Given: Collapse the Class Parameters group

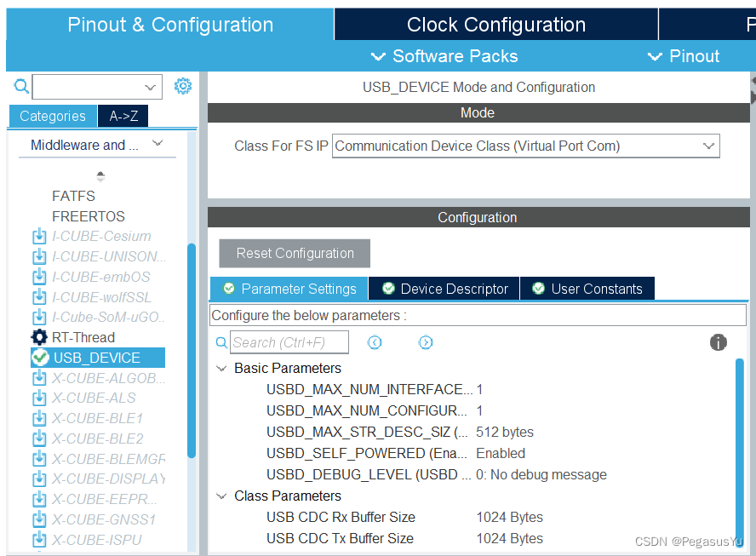Looking at the screenshot, I should coord(221,496).
